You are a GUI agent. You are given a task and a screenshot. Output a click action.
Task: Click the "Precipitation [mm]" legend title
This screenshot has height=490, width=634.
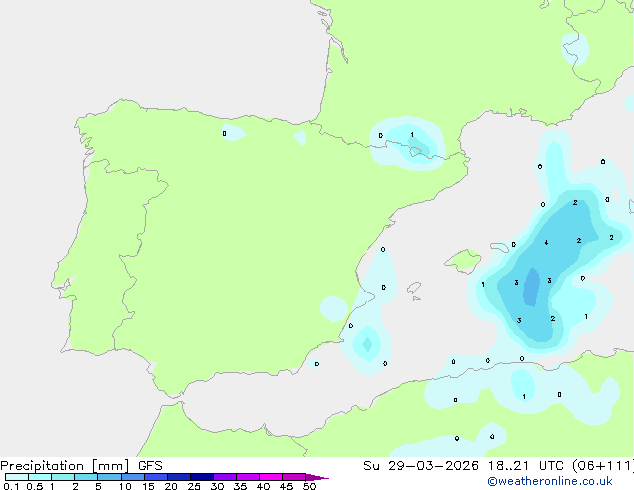[65, 466]
